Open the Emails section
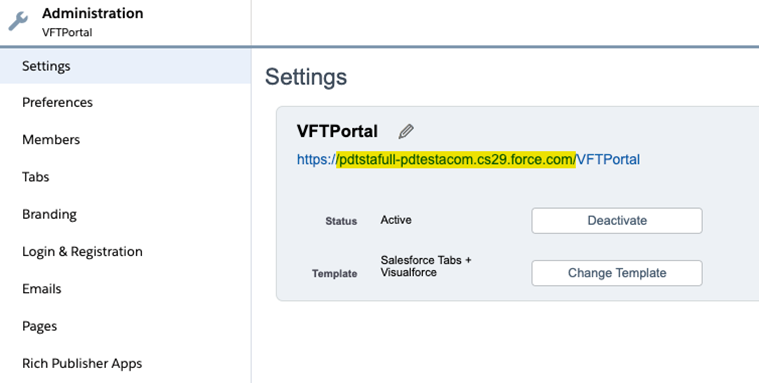This screenshot has height=383, width=759. tap(125, 289)
